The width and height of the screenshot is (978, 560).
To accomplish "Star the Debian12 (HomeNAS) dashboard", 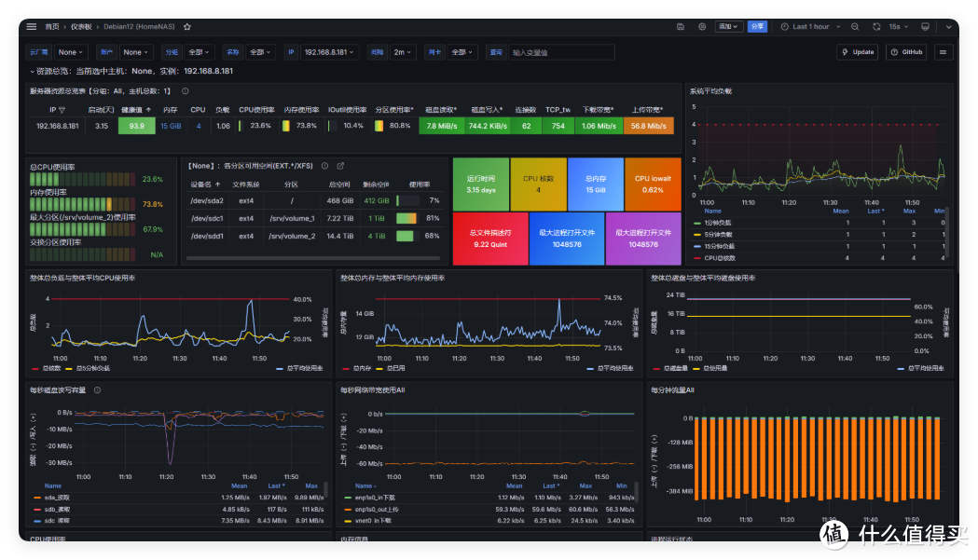I will pyautogui.click(x=187, y=27).
